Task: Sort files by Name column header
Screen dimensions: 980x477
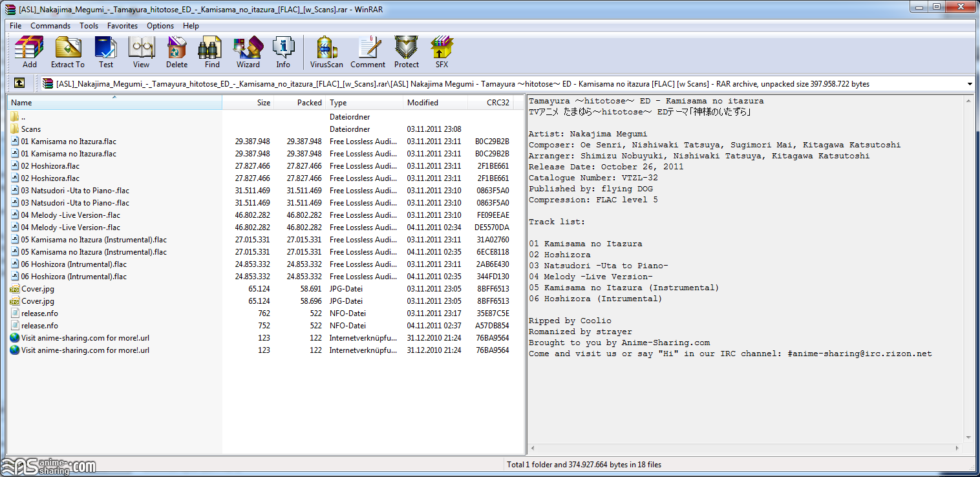Action: [x=114, y=103]
